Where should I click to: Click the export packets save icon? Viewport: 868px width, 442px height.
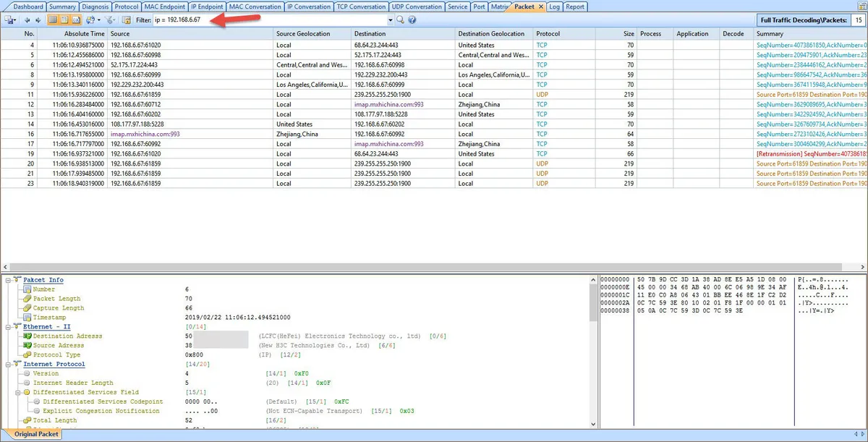pyautogui.click(x=9, y=20)
